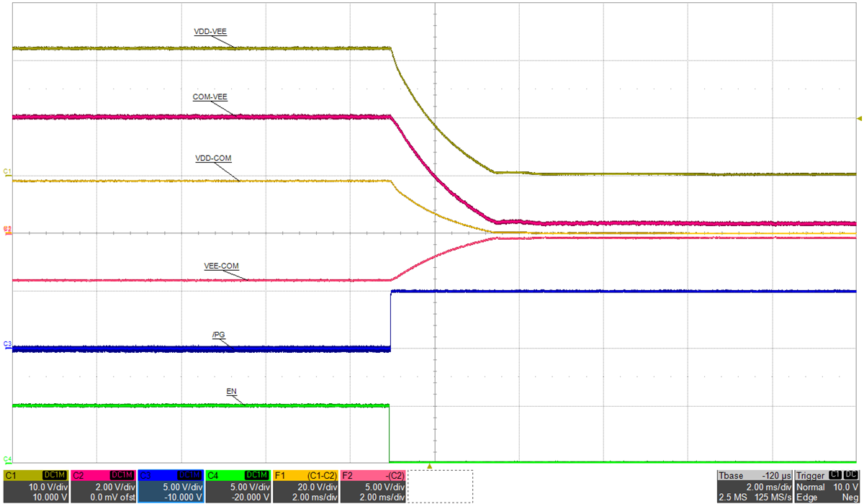Expand the empty descriptor slot next to F2

pyautogui.click(x=439, y=484)
